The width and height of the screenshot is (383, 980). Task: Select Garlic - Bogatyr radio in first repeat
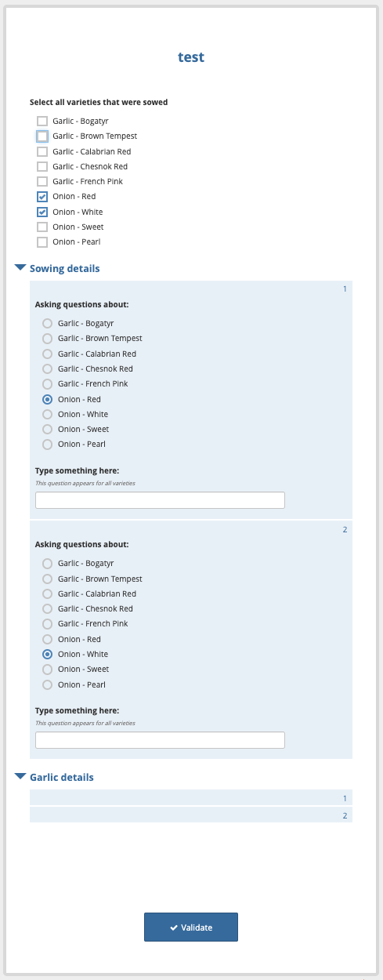[x=48, y=323]
